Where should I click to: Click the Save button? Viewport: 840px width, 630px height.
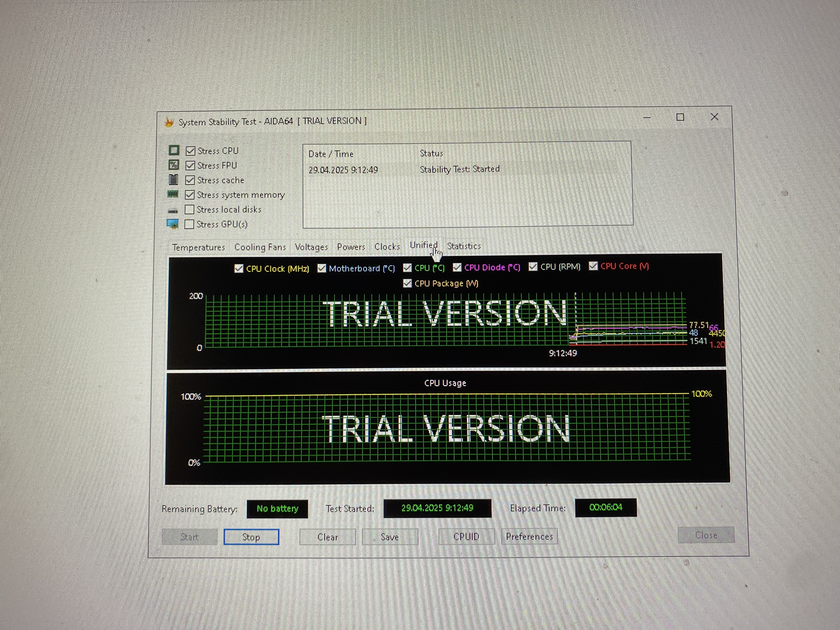(390, 537)
